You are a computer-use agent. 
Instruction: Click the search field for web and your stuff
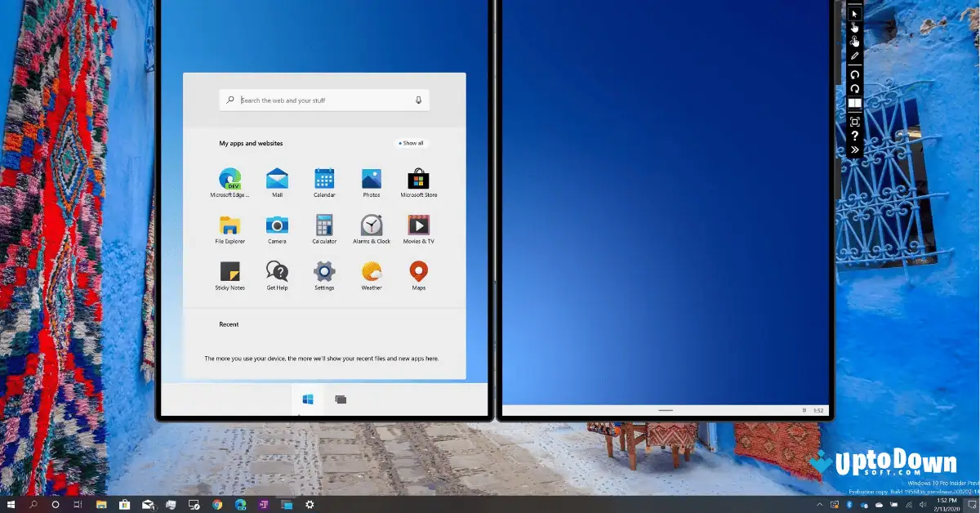click(x=318, y=100)
